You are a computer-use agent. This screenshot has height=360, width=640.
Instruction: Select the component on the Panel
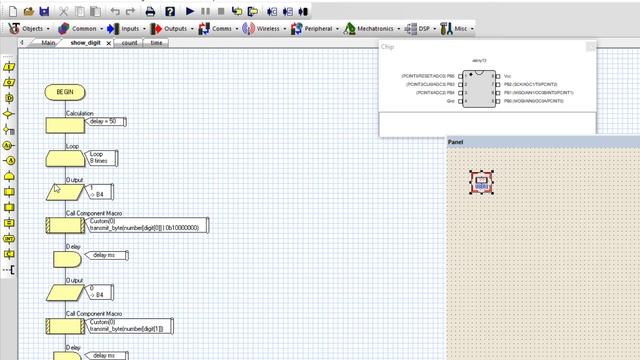click(x=482, y=182)
